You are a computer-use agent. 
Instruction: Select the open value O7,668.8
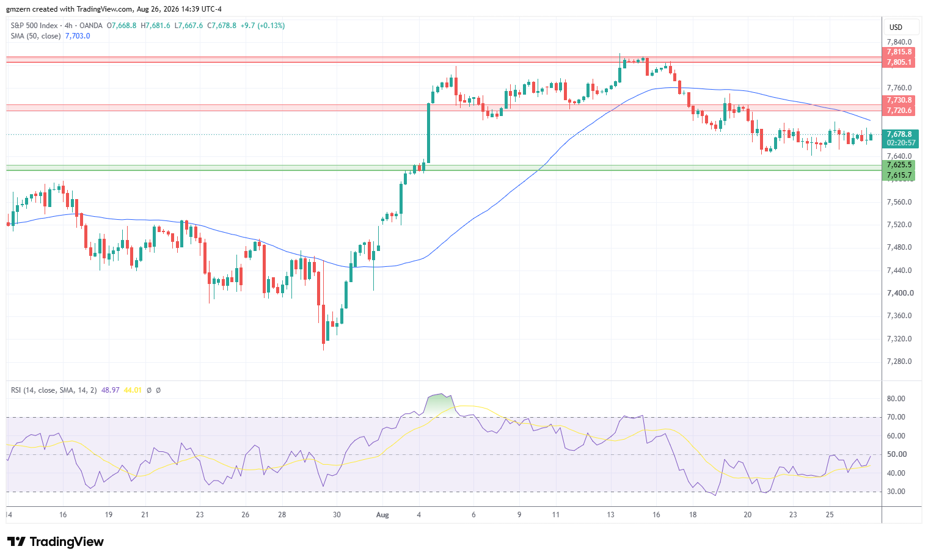click(122, 26)
